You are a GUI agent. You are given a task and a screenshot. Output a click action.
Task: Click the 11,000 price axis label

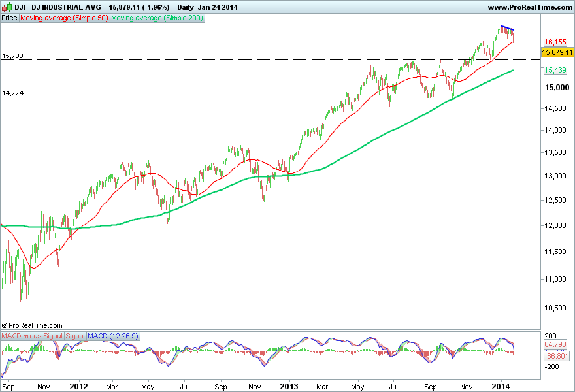[x=555, y=279]
